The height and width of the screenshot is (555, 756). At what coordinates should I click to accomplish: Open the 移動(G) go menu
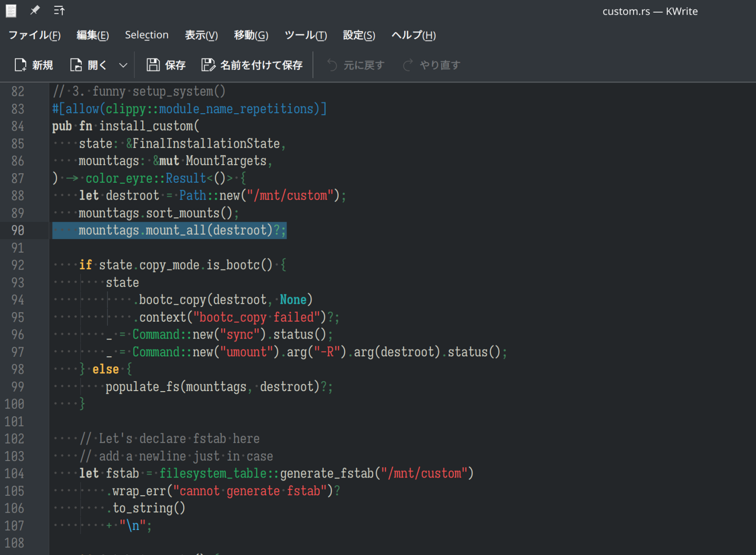(x=251, y=35)
